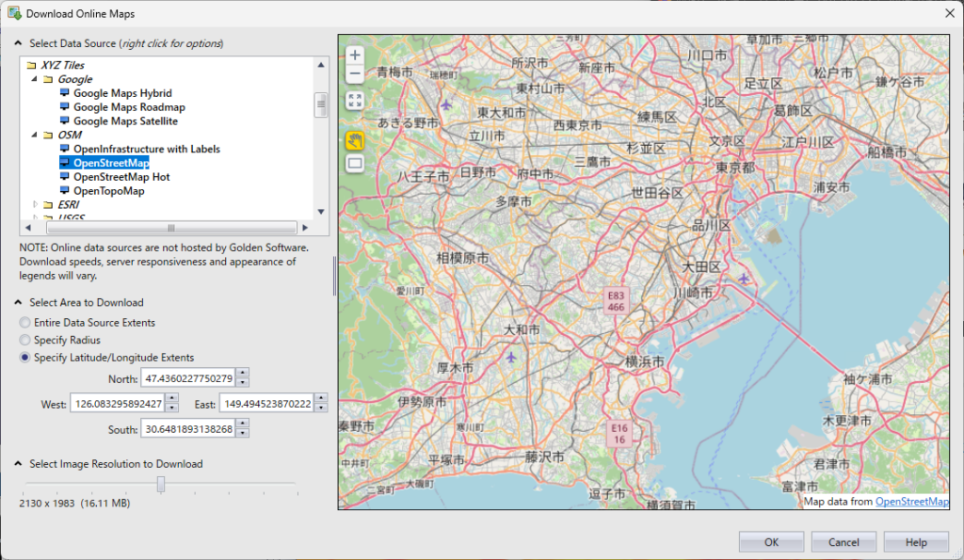Click tree scroll down arrow
The width and height of the screenshot is (964, 560).
click(x=321, y=212)
